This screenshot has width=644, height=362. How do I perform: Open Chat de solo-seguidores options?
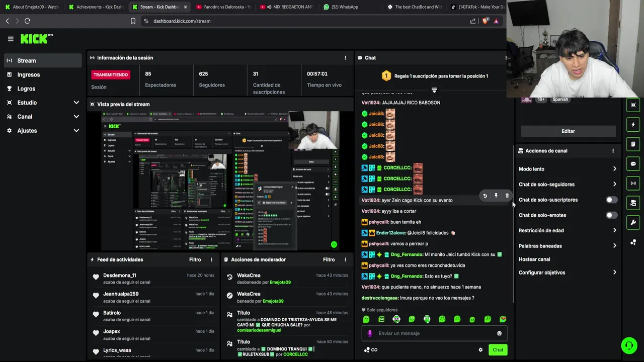[x=568, y=185]
